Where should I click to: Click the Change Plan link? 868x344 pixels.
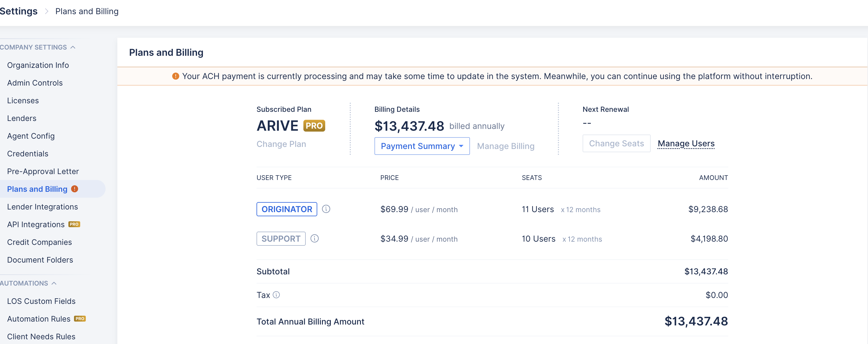281,144
